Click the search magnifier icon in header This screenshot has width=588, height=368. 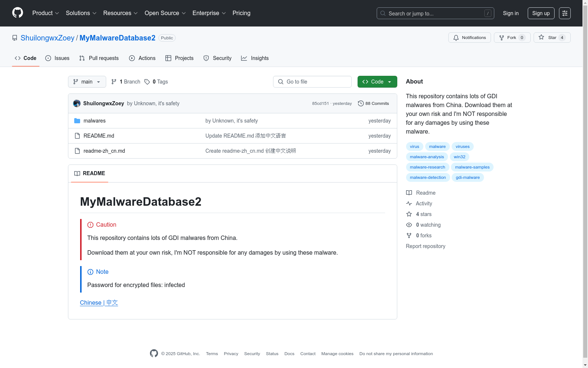coord(383,13)
